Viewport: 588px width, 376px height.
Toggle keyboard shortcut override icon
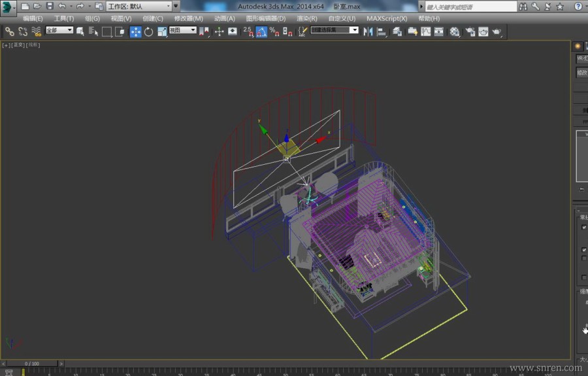(x=233, y=32)
